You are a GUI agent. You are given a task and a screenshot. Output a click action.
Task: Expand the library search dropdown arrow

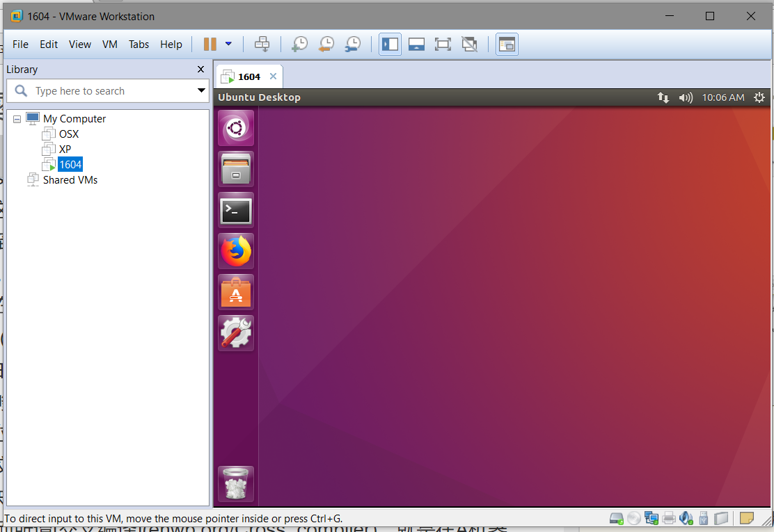click(201, 90)
